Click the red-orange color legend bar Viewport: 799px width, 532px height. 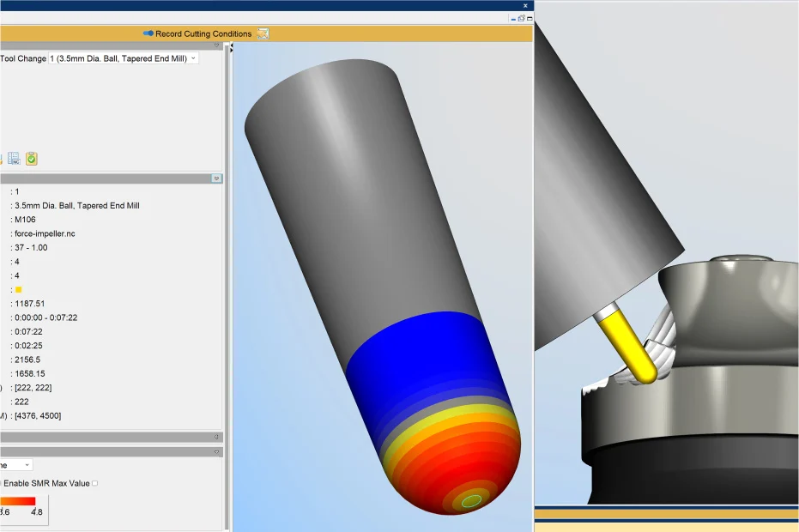click(18, 501)
